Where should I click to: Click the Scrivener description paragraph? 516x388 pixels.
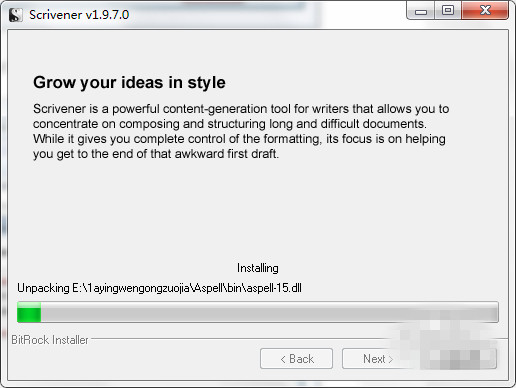point(241,131)
